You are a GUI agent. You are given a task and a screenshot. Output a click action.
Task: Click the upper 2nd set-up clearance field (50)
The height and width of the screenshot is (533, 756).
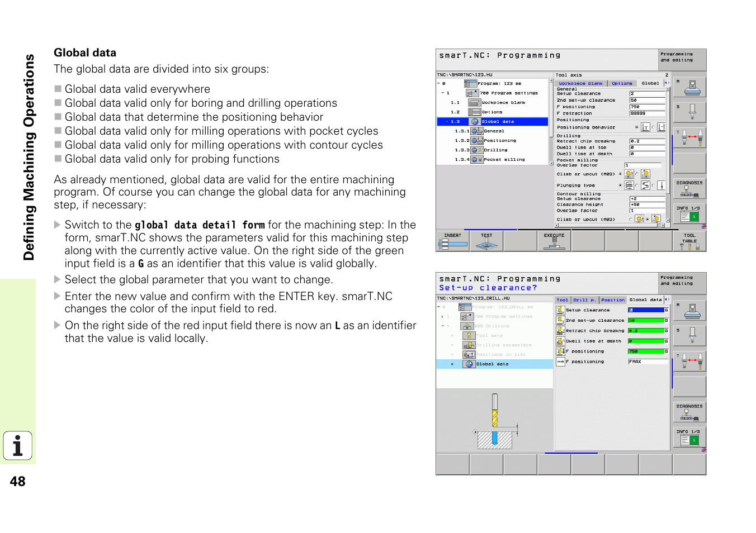coord(648,101)
